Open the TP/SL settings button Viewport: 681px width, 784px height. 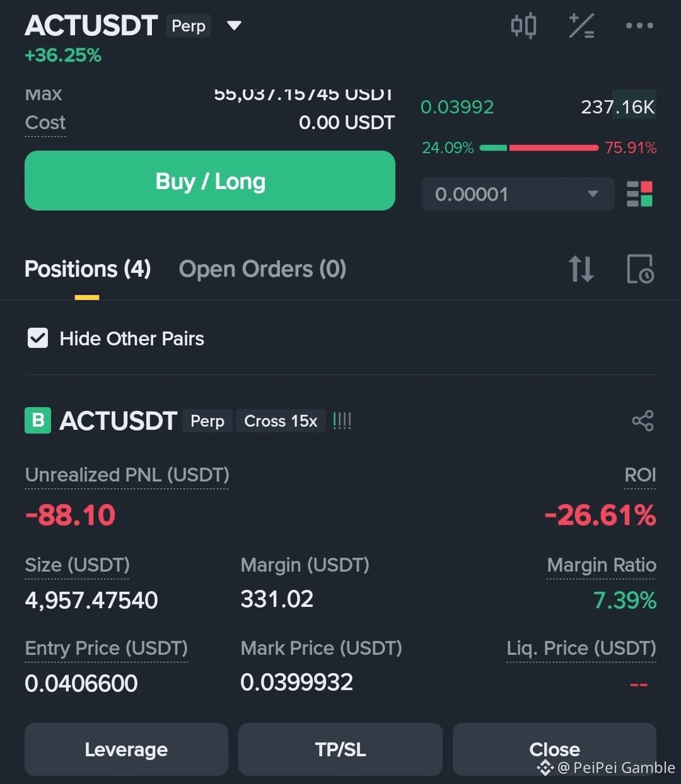coord(340,749)
